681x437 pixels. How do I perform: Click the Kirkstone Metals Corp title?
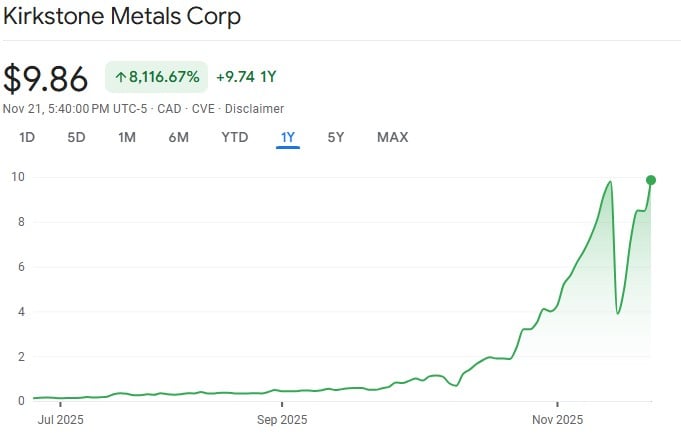(x=122, y=17)
